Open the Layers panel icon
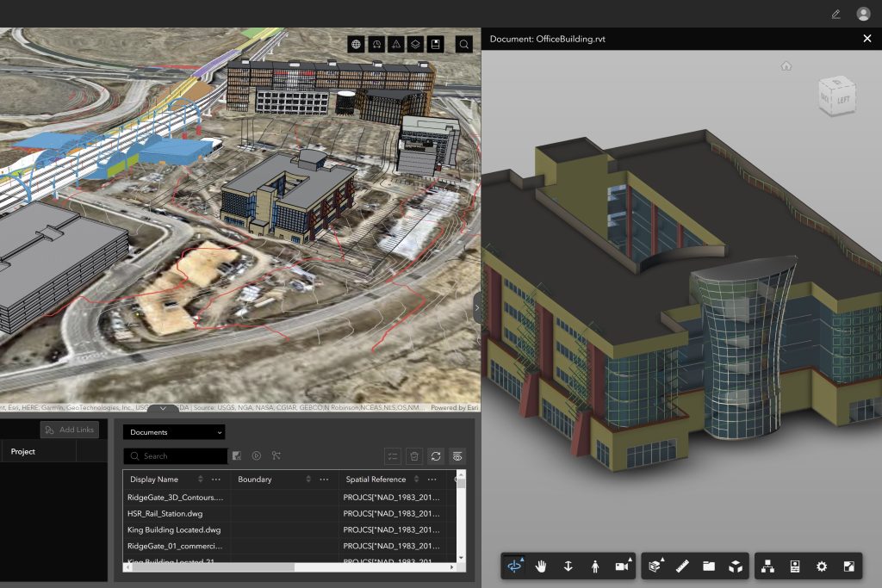Image resolution: width=882 pixels, height=588 pixels. (417, 44)
